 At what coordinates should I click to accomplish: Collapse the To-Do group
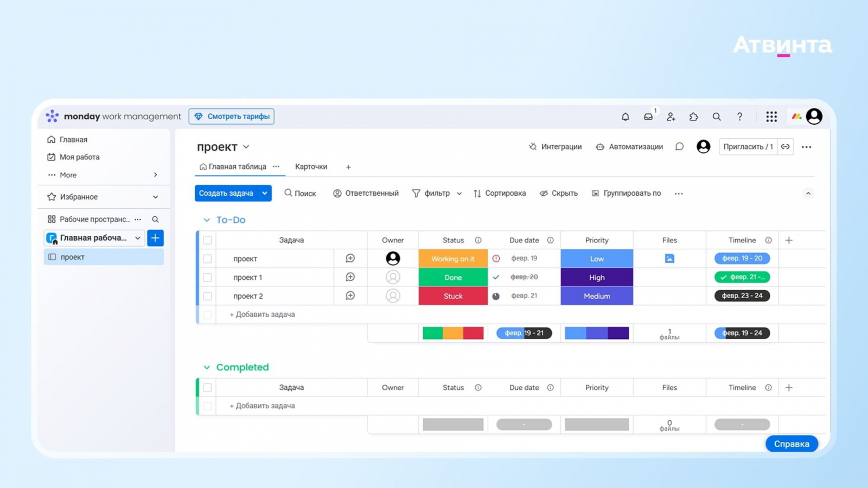207,220
